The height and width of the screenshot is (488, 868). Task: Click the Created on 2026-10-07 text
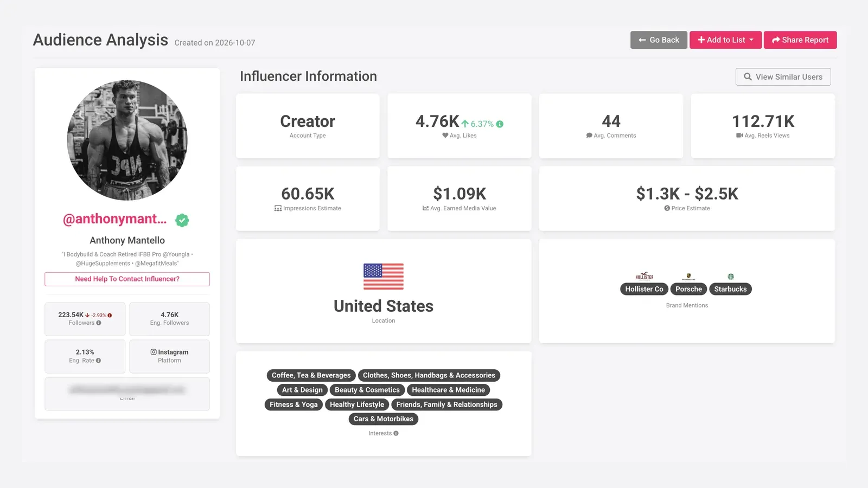(215, 43)
